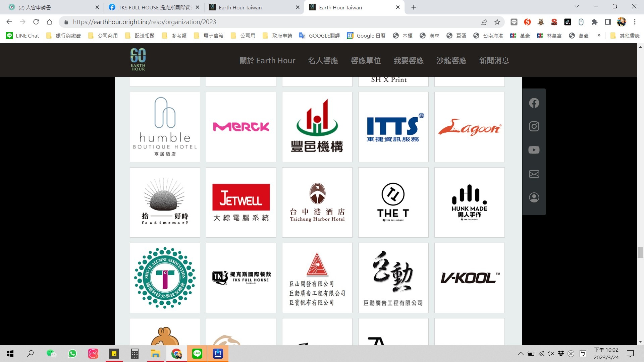Click the TKS Full House browser tab icon
Image resolution: width=644 pixels, height=362 pixels.
112,7
